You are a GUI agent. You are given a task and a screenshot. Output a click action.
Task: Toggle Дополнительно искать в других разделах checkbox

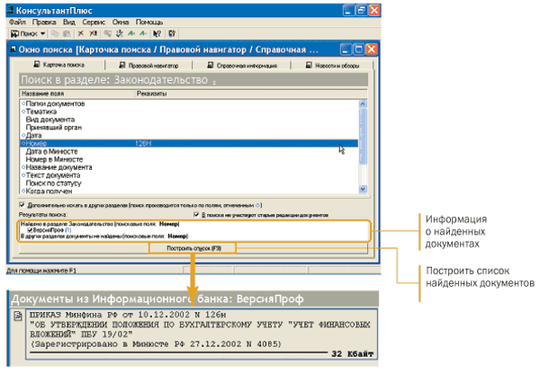[x=22, y=205]
